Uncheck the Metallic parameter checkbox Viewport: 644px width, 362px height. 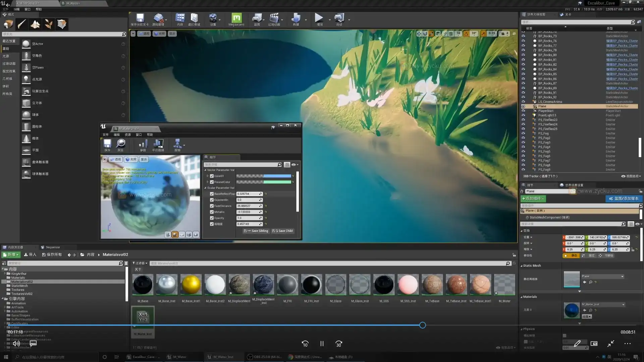coord(212,212)
